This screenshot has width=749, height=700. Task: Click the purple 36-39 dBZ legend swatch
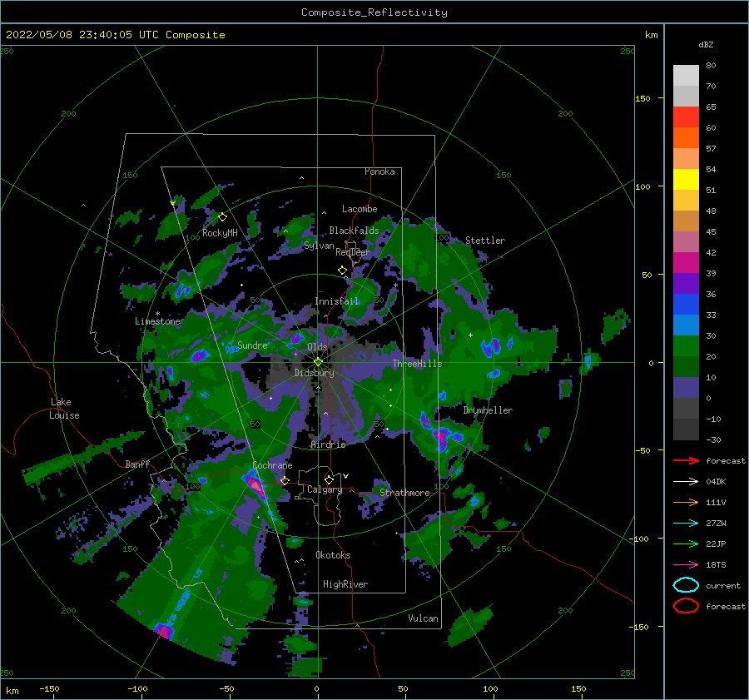pyautogui.click(x=686, y=283)
